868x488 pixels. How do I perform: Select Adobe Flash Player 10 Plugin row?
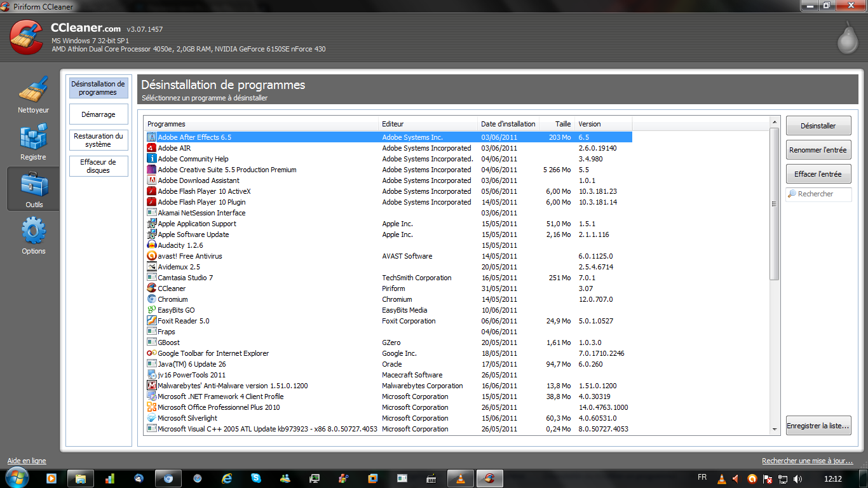pos(389,202)
